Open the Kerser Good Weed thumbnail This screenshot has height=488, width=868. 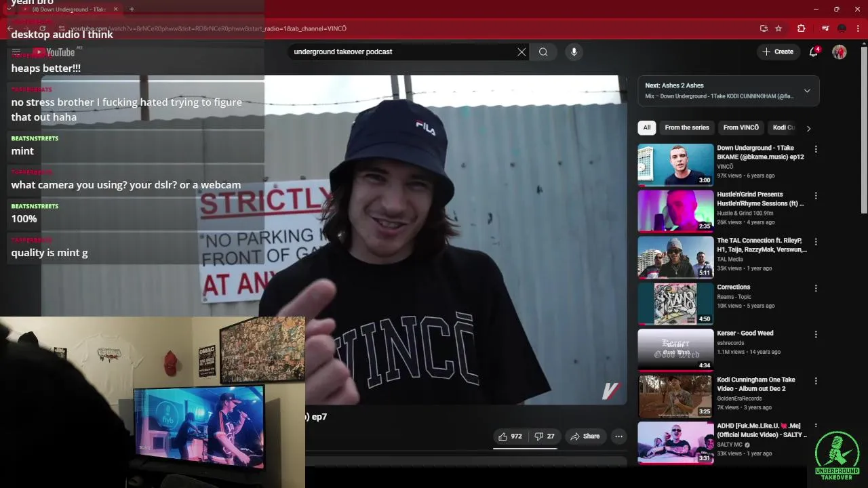coord(675,350)
